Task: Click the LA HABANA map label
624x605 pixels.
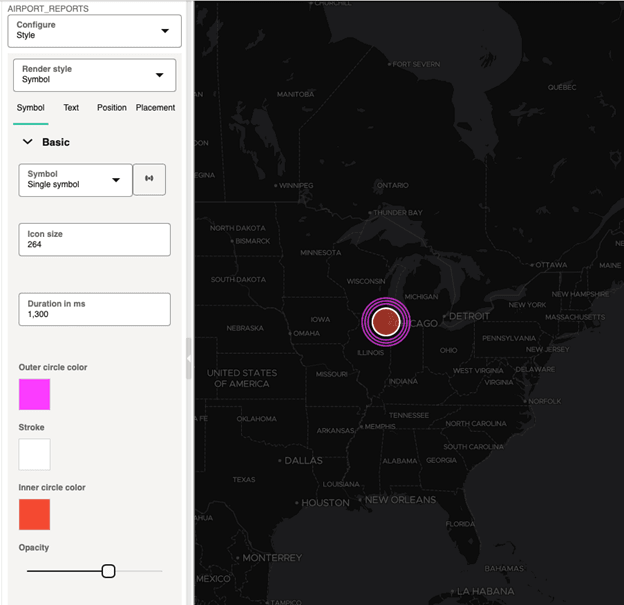Action: click(486, 591)
